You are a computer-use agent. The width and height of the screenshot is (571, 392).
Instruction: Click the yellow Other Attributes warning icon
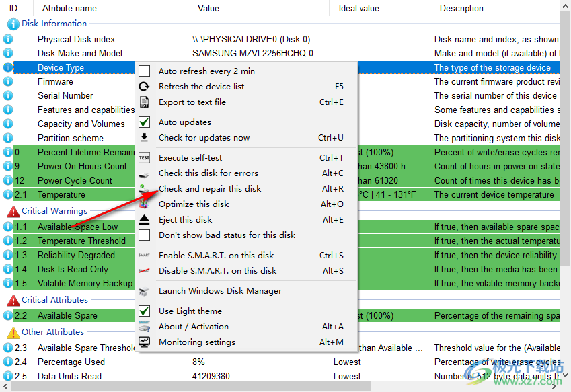(x=13, y=332)
